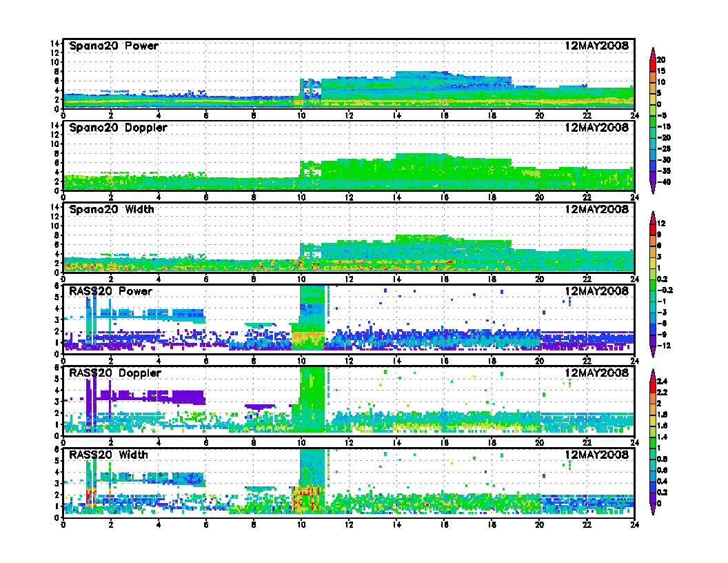
Task: Click the "2.4" label on the third colorbar
Action: (663, 382)
